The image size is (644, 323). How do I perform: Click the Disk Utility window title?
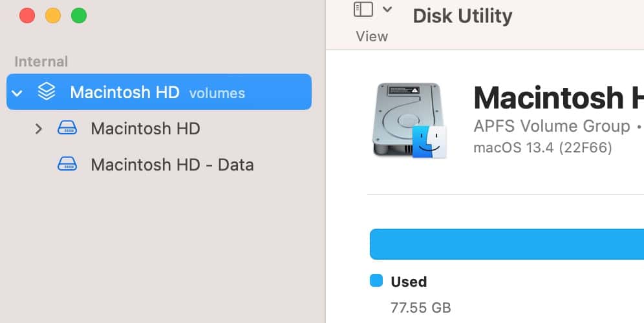[462, 16]
